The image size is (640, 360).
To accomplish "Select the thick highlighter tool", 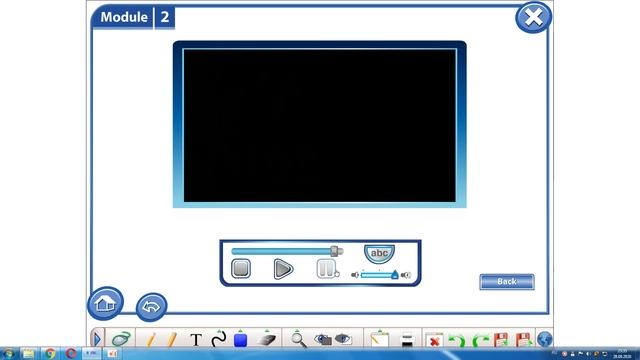I will [x=172, y=340].
